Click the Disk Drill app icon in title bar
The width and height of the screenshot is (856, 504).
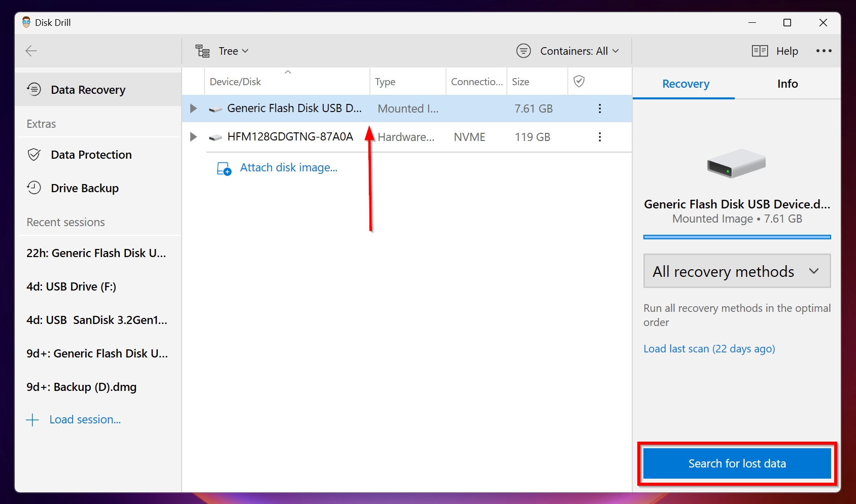[26, 22]
